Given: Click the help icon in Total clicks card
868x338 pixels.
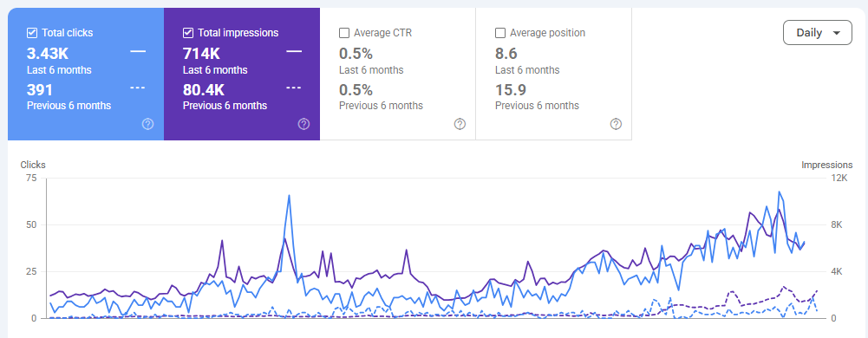Looking at the screenshot, I should (x=147, y=124).
